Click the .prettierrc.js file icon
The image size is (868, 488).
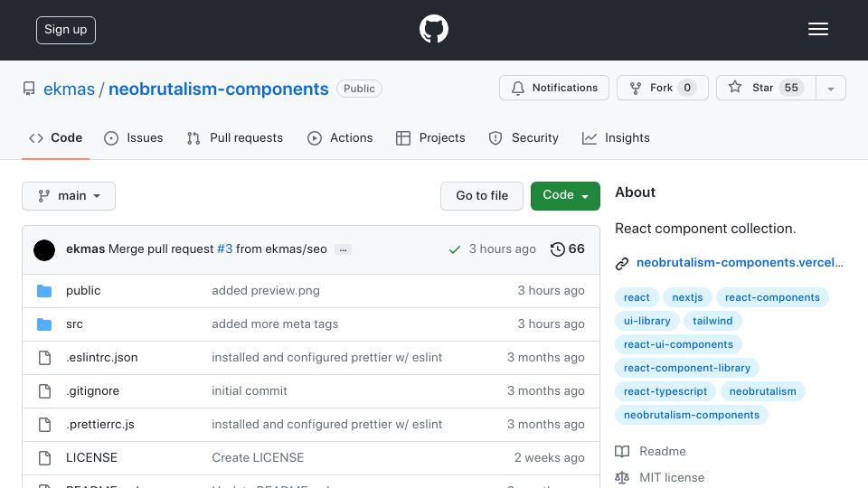pyautogui.click(x=45, y=425)
